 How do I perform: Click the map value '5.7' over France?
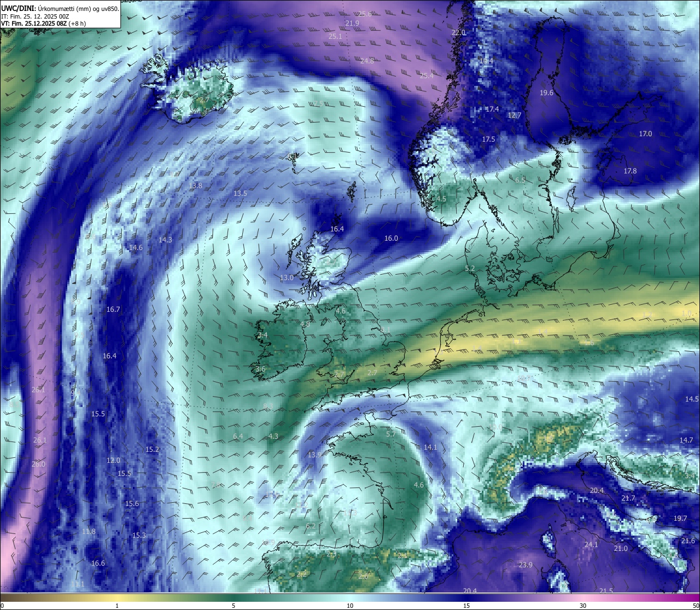(x=390, y=434)
